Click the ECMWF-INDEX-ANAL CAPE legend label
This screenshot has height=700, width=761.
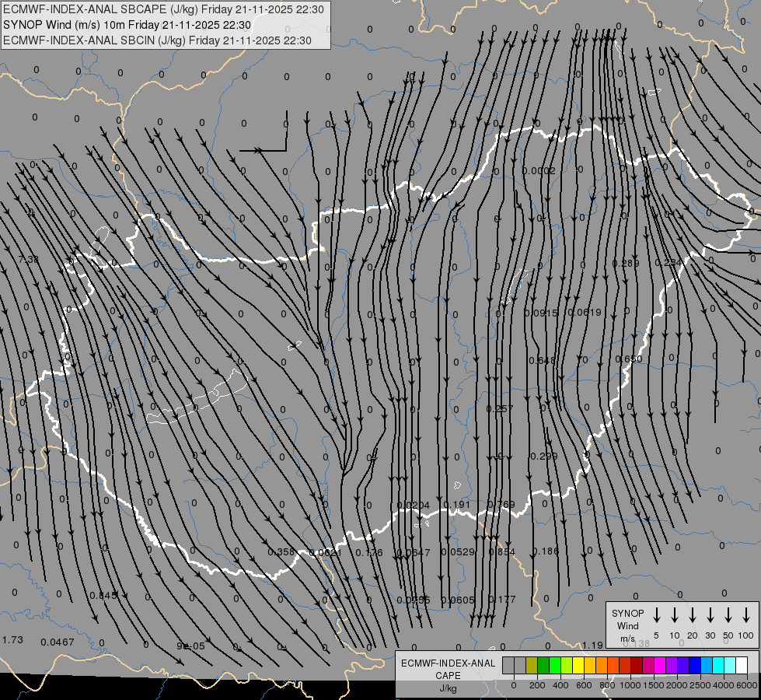[x=448, y=675]
